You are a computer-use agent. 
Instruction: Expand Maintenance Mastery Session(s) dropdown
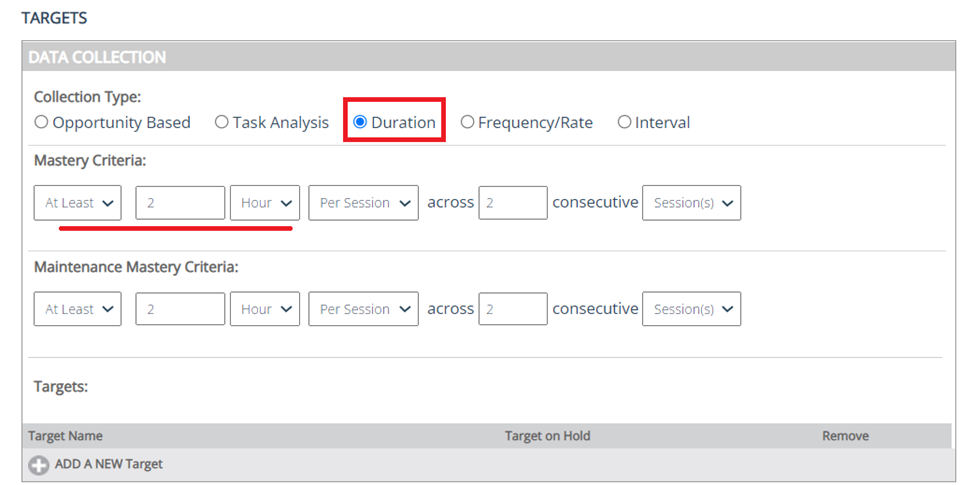(x=691, y=310)
